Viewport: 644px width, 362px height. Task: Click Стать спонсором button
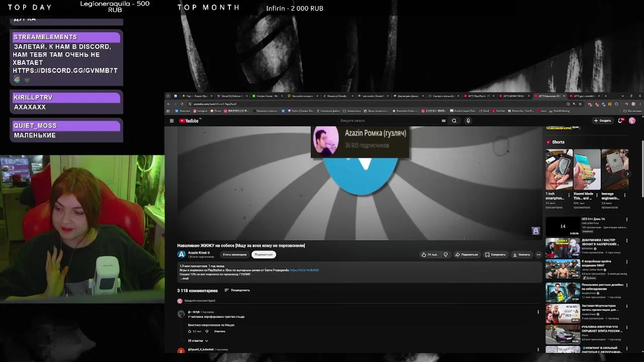234,254
